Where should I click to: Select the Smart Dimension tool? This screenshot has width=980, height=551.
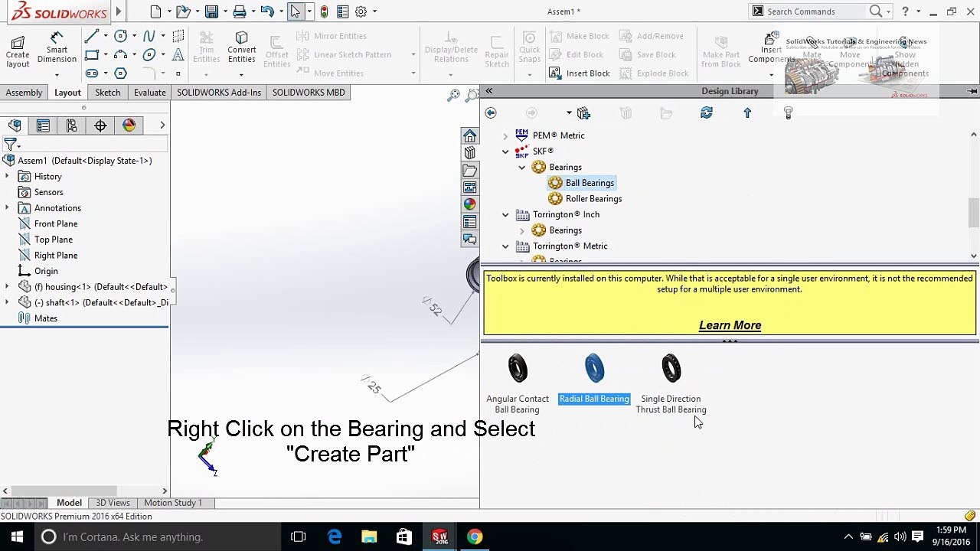(57, 47)
